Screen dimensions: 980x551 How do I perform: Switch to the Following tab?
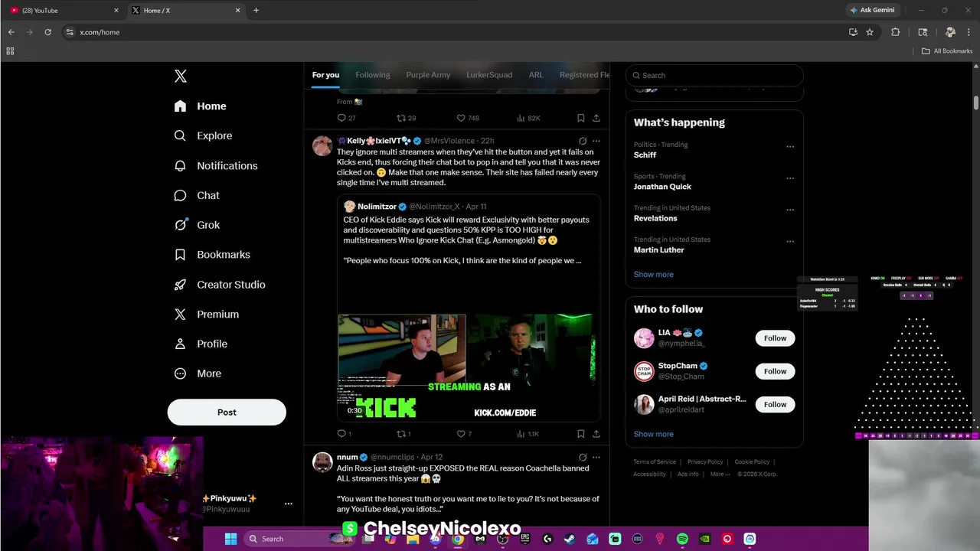point(372,75)
